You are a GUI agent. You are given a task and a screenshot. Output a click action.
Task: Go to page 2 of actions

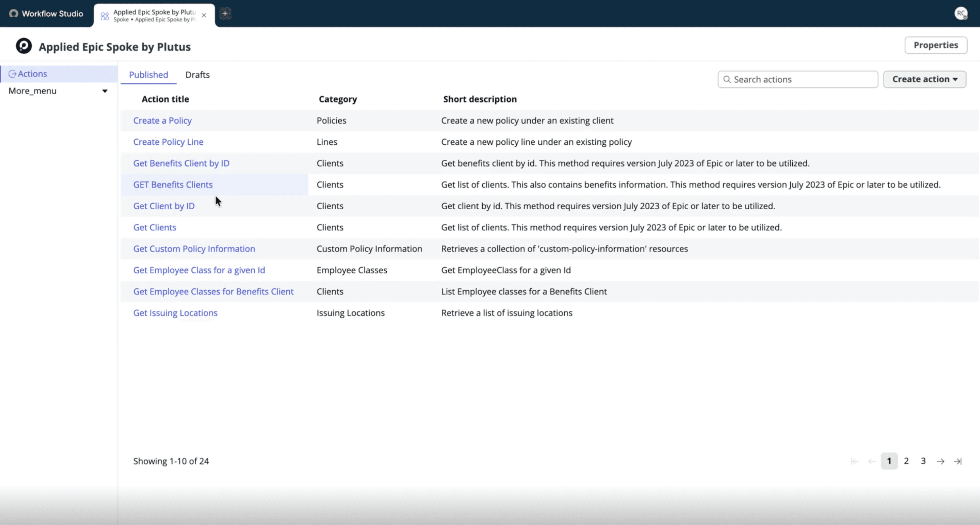coord(906,461)
